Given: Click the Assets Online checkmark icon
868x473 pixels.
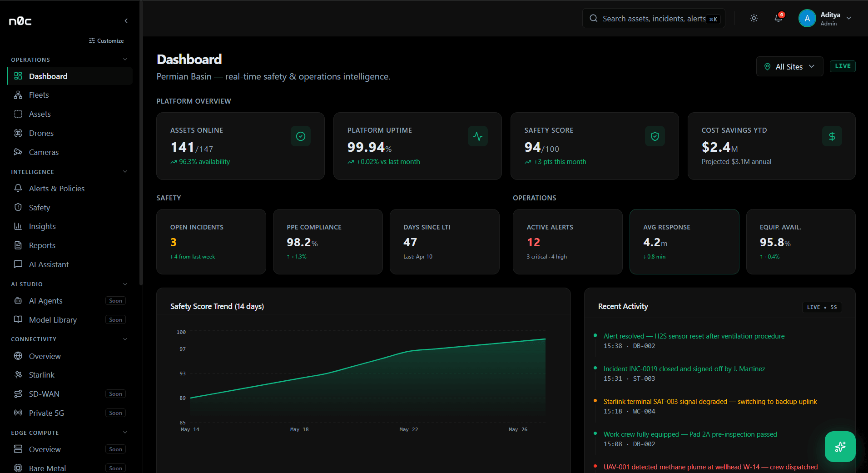Looking at the screenshot, I should 301,136.
